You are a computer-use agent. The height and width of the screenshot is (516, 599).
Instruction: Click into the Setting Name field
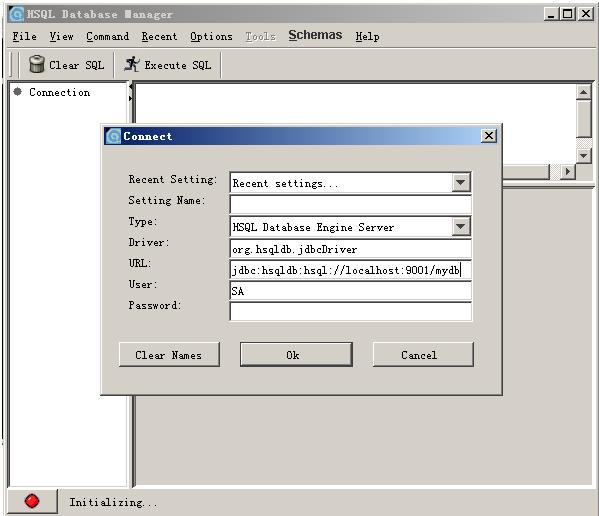point(350,204)
